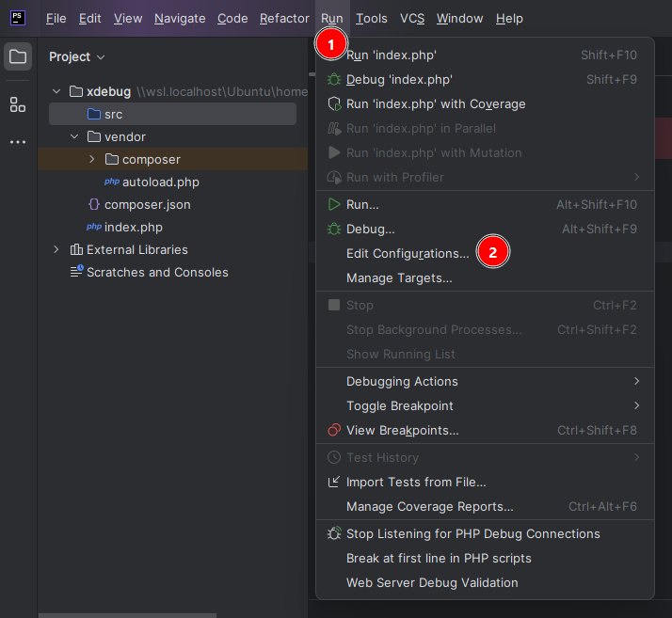Click the More tool windows ellipsis icon
Image resolution: width=672 pixels, height=618 pixels.
[18, 142]
